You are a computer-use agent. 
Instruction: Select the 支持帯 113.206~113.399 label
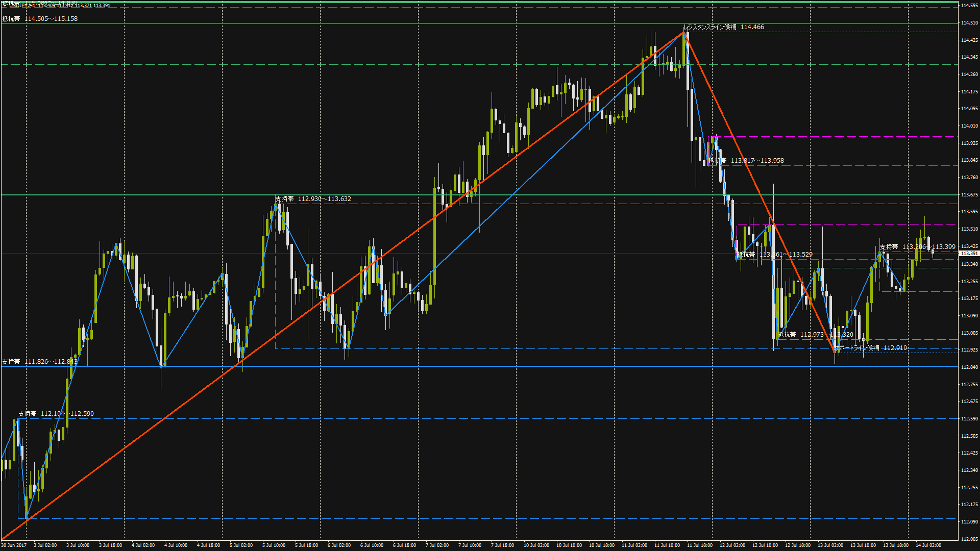918,247
